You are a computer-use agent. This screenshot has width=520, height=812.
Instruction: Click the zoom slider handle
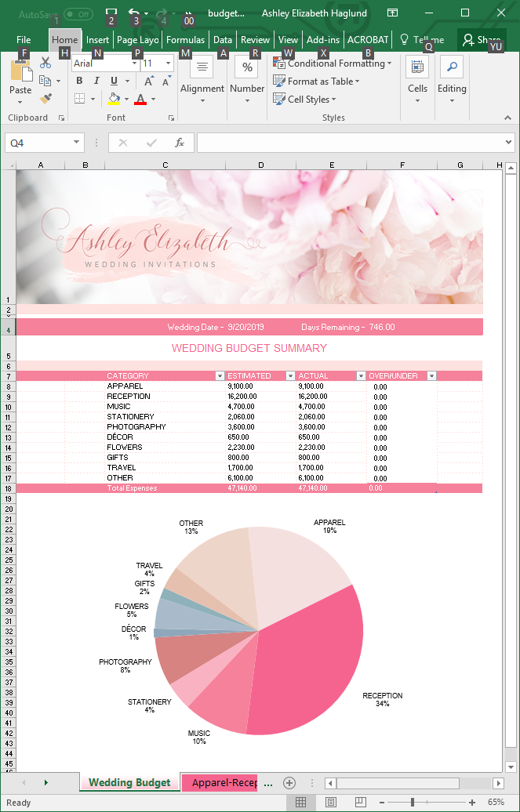pos(413,803)
